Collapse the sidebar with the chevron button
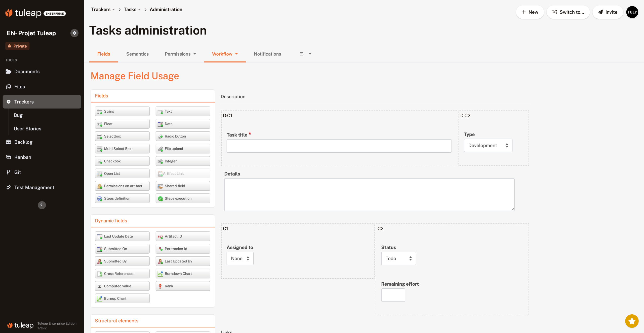 coord(42,205)
